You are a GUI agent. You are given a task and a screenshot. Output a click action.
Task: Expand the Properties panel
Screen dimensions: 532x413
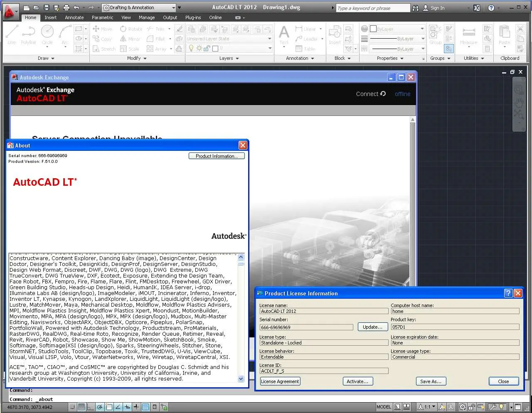point(390,58)
